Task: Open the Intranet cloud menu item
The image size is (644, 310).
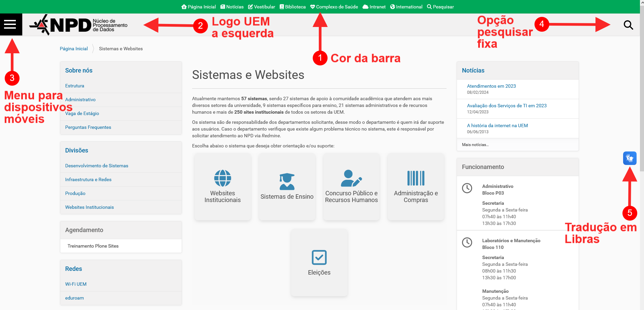Action: pos(374,6)
